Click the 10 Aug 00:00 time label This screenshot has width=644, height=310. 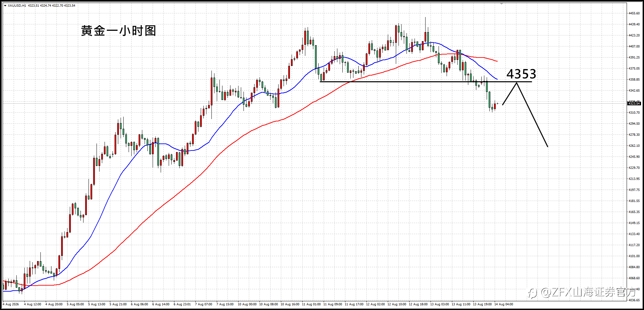(x=247, y=304)
